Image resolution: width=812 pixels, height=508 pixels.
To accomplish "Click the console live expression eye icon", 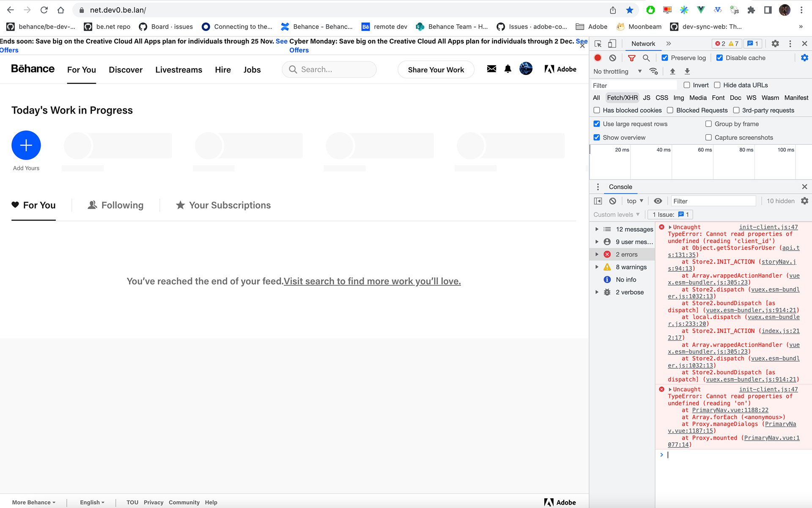I will pyautogui.click(x=658, y=201).
